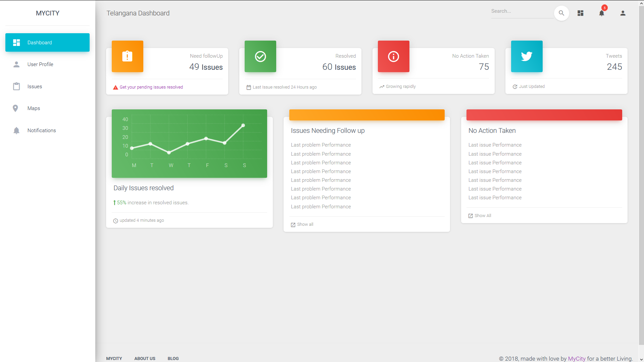This screenshot has width=644, height=362.
Task: Open Notifications from the sidebar
Action: click(42, 131)
